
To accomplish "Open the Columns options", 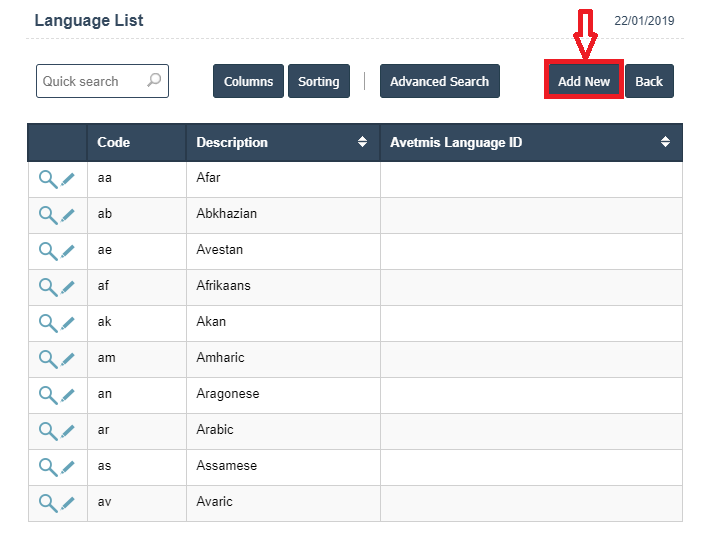I will tap(248, 81).
